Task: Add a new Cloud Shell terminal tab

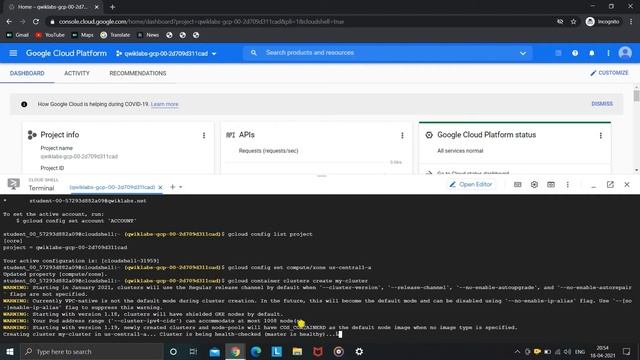Action: [173, 187]
